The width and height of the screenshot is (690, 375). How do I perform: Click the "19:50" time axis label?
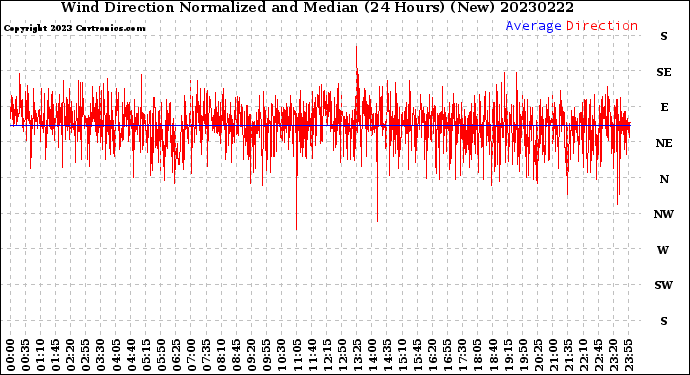(523, 355)
